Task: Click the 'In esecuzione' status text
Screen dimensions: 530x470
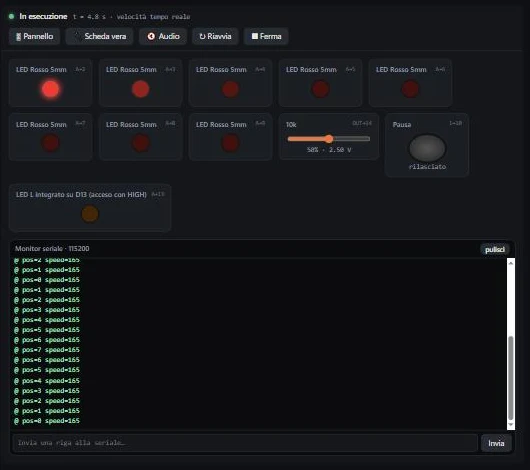Action: pos(43,16)
